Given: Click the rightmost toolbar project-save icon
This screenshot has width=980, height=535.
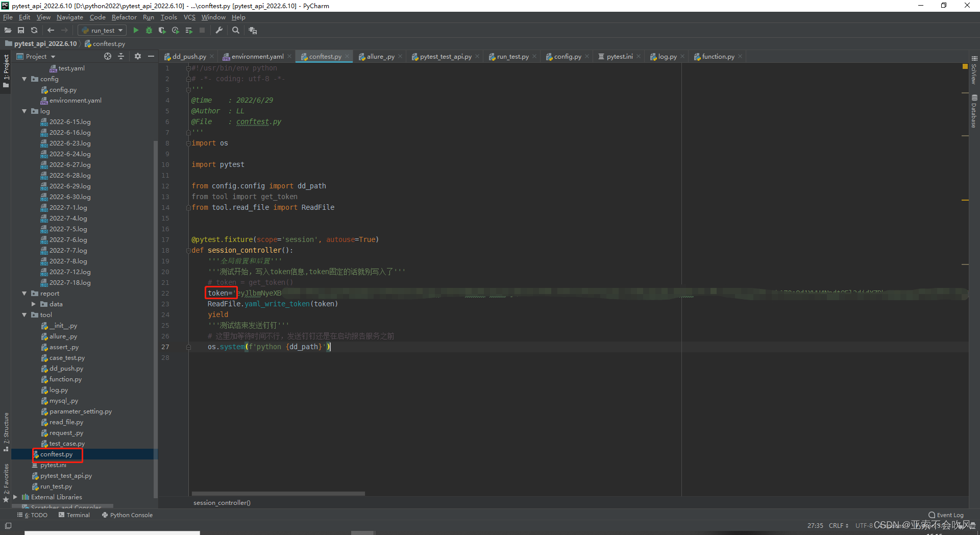Looking at the screenshot, I should tap(253, 31).
